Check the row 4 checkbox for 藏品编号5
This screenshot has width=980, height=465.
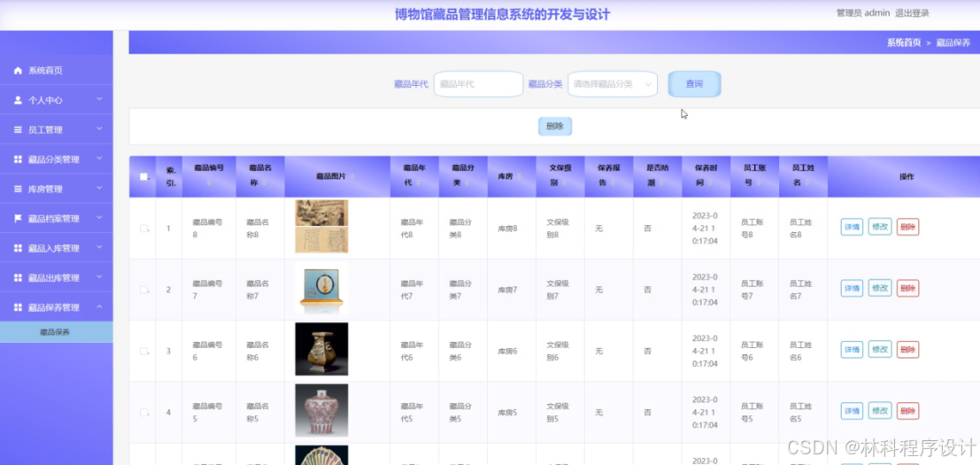[x=143, y=413]
